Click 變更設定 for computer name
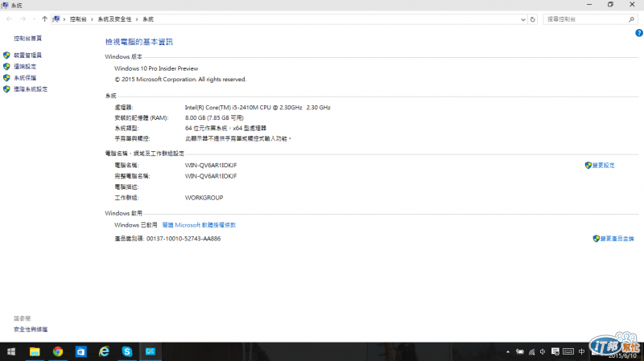Viewport: 644px width, 361px height. coord(603,166)
